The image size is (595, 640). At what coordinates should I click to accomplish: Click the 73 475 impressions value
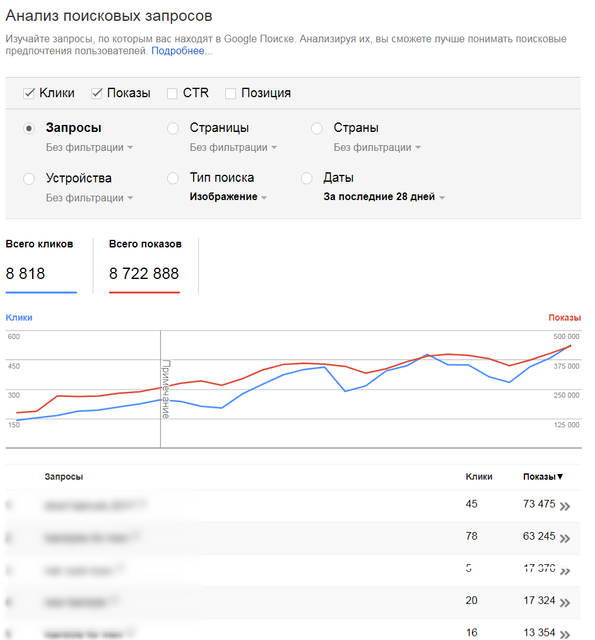[x=539, y=504]
